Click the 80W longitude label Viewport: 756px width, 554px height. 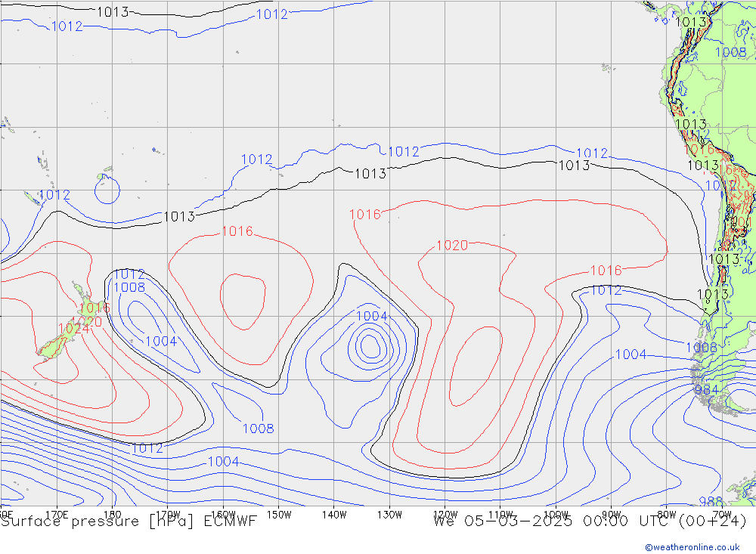(667, 515)
